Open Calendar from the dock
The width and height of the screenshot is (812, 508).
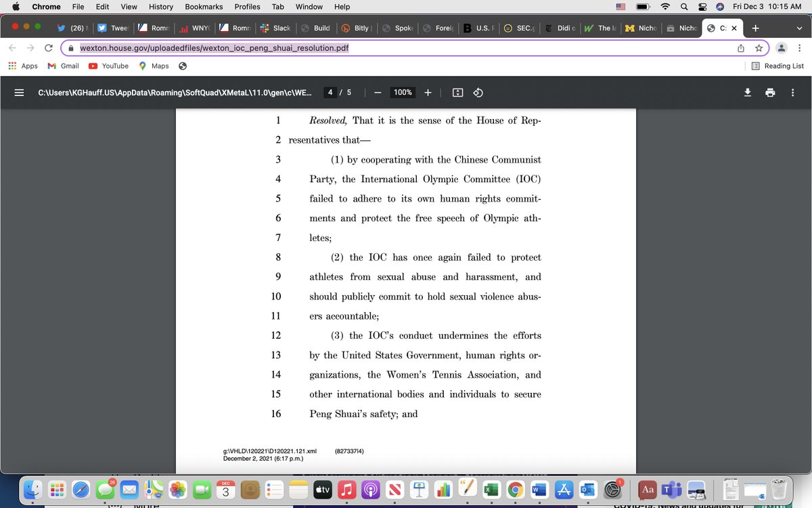point(225,490)
